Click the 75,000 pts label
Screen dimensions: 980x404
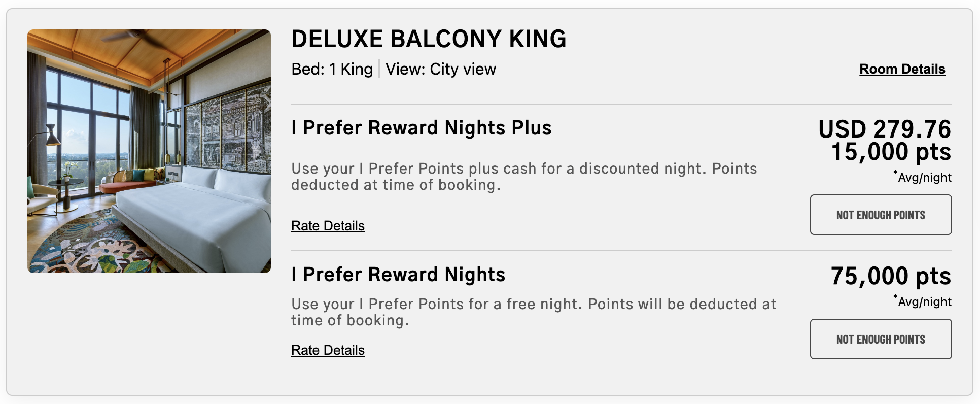(x=907, y=277)
